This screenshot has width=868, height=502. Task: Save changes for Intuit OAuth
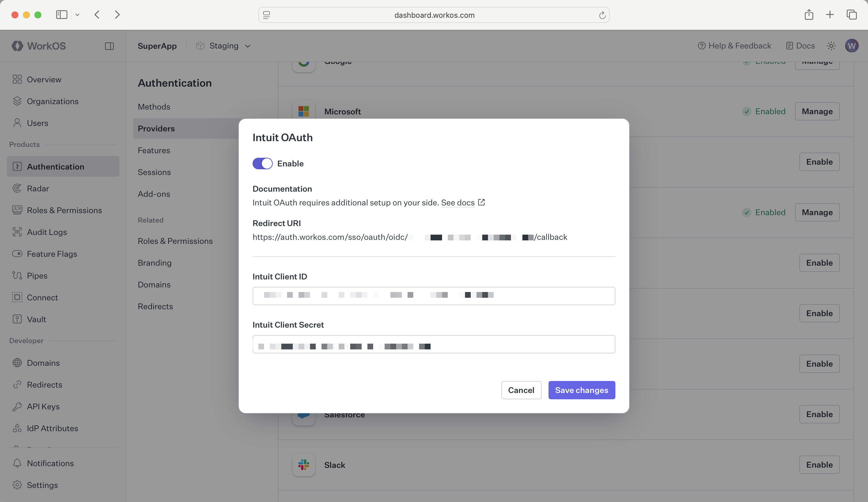(582, 390)
